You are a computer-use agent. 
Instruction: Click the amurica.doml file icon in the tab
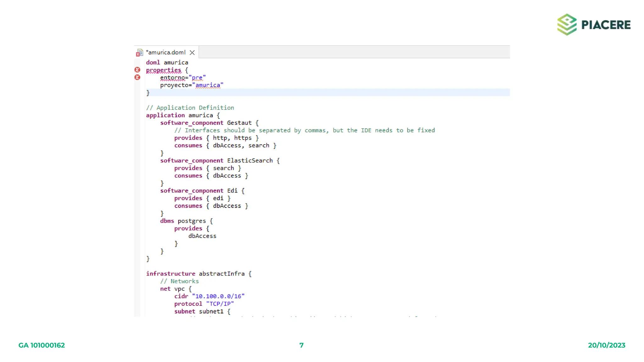(x=140, y=52)
